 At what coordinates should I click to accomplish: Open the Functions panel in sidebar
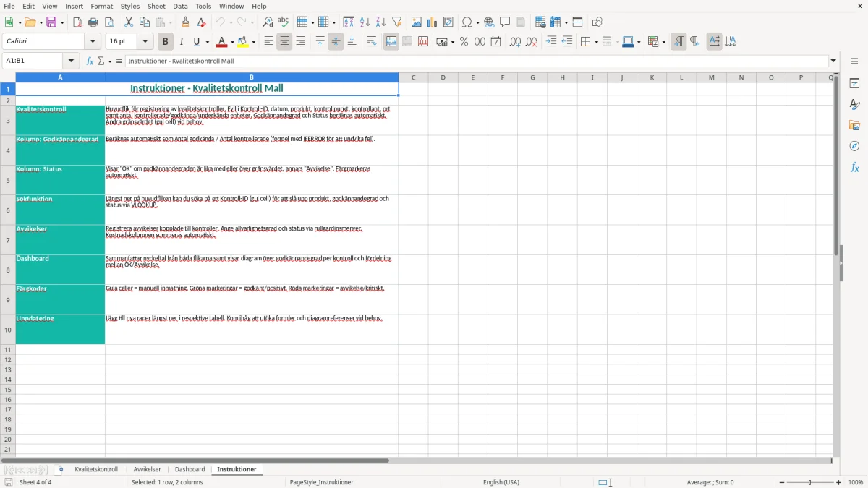click(x=854, y=167)
